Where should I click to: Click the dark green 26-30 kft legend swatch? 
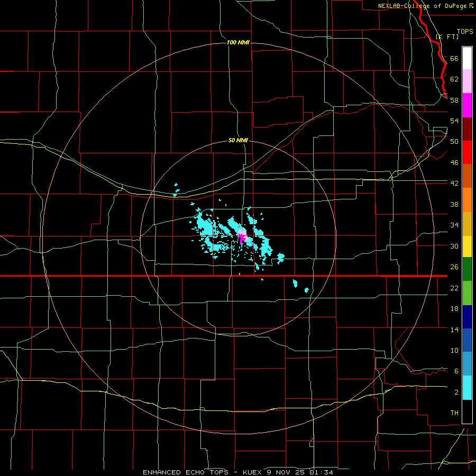pyautogui.click(x=467, y=269)
